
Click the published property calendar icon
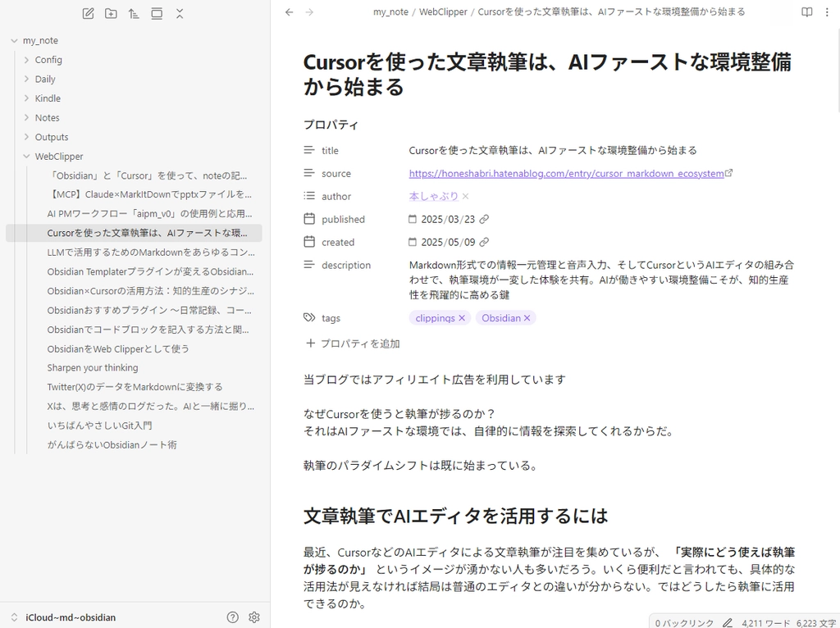coord(309,218)
